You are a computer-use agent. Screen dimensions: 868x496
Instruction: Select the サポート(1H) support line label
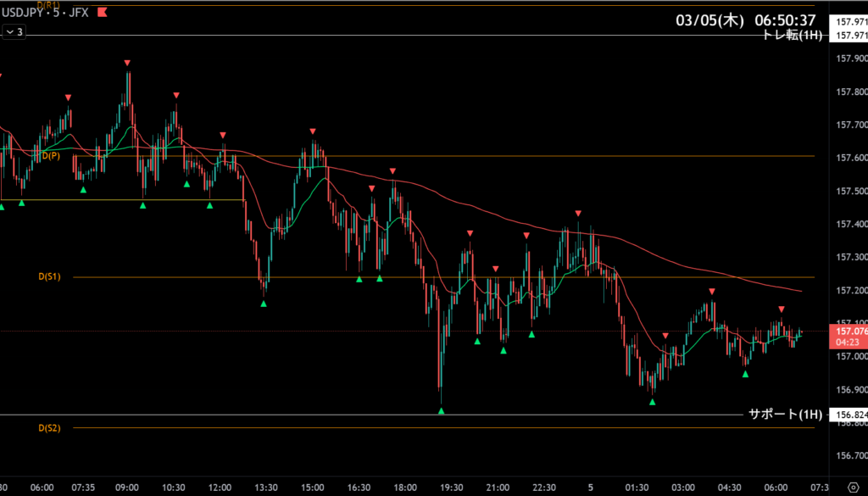(785, 415)
